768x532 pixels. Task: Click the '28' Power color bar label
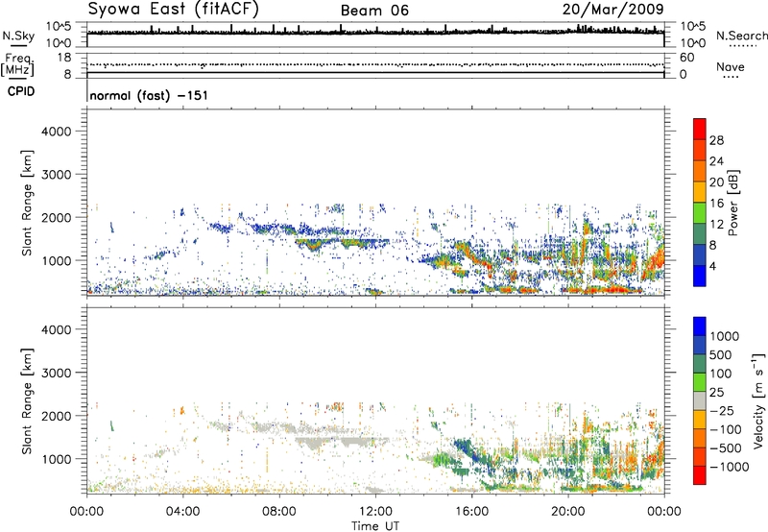coord(716,140)
